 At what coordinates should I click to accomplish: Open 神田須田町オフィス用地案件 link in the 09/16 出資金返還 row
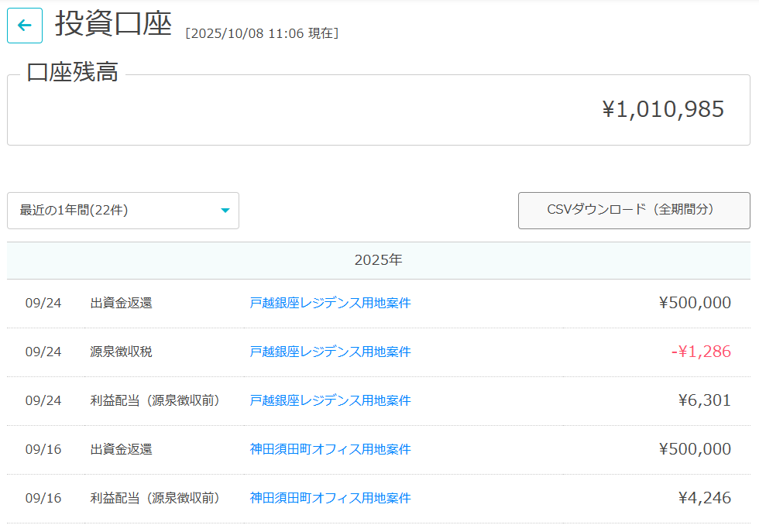(330, 449)
